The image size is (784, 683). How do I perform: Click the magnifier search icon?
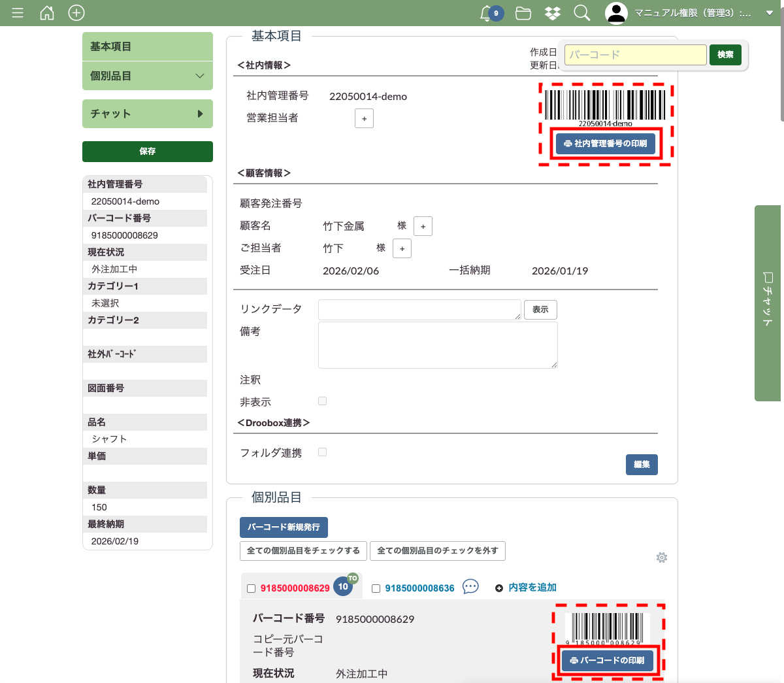click(x=581, y=13)
